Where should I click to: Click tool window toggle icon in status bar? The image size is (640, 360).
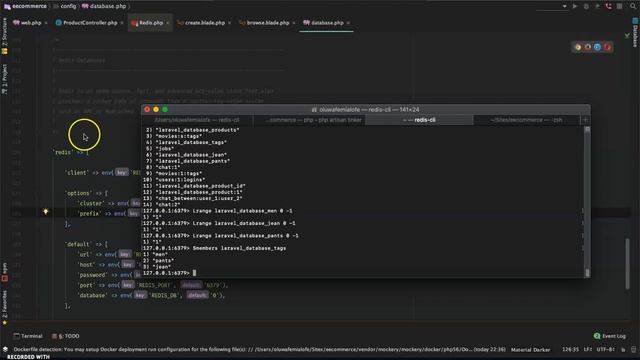coord(5,349)
